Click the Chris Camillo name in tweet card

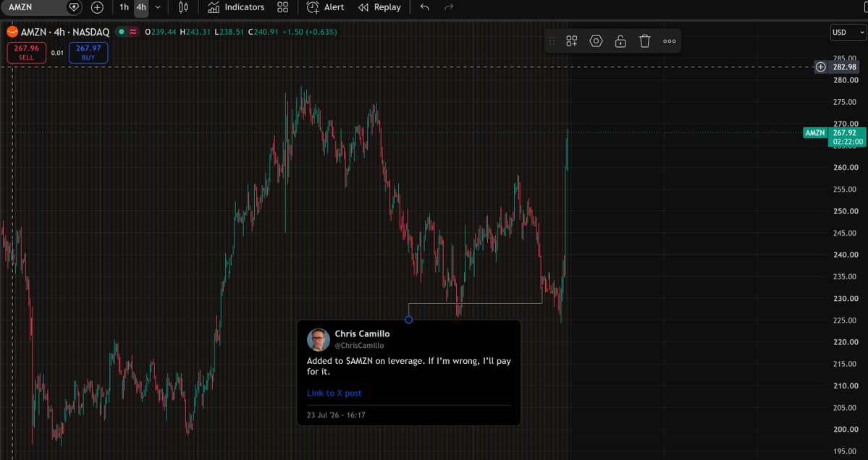click(x=362, y=334)
